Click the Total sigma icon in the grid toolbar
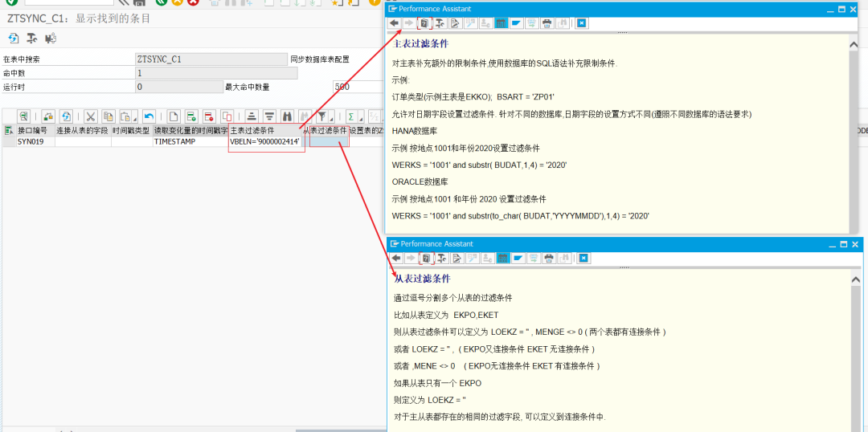 351,116
